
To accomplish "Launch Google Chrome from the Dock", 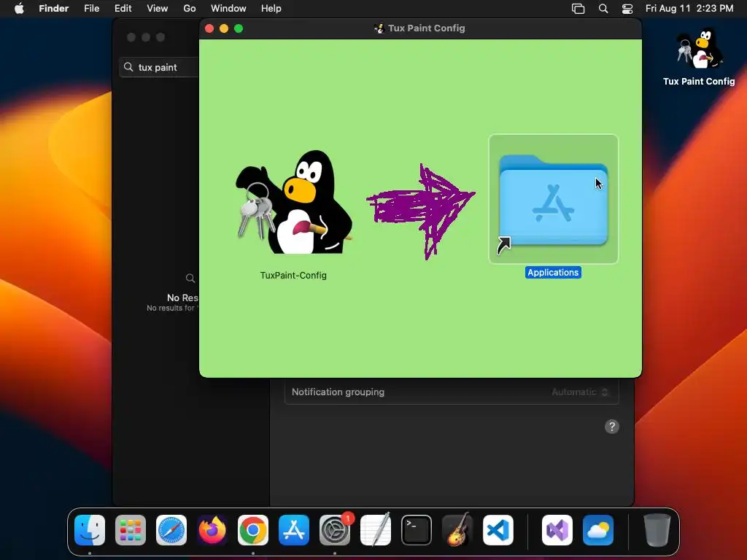I will [x=253, y=530].
